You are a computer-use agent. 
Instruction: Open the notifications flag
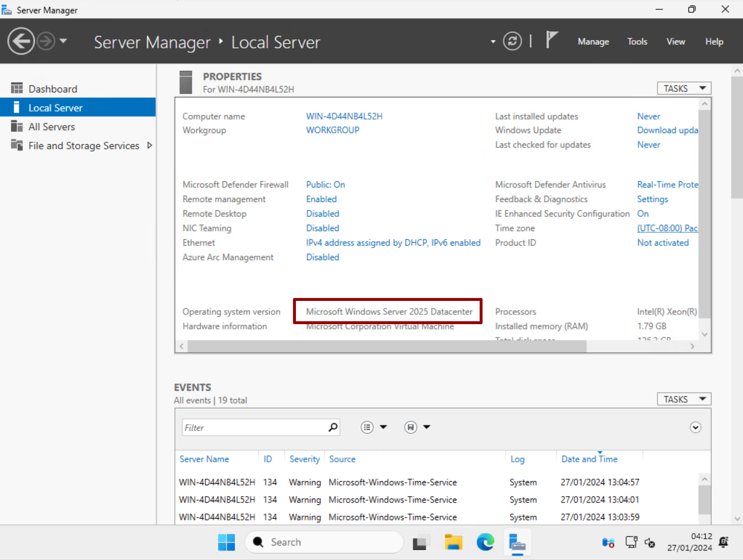click(x=552, y=40)
